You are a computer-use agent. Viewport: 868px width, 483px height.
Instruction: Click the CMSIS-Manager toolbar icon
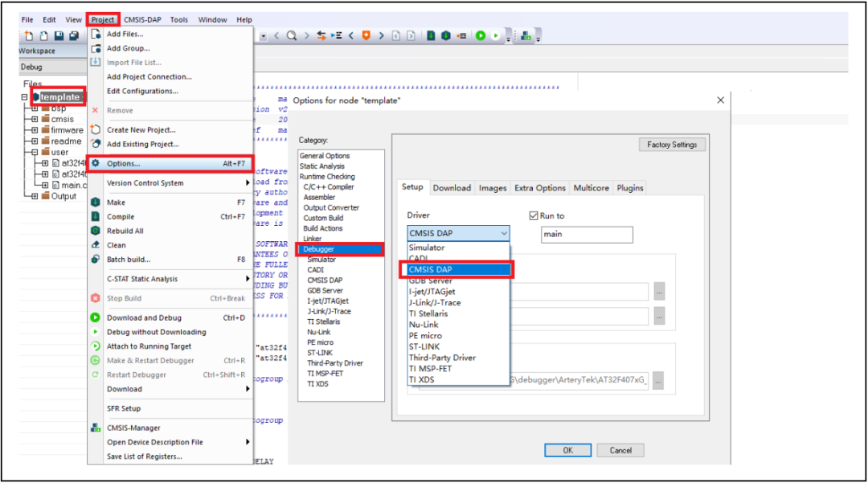(x=526, y=36)
